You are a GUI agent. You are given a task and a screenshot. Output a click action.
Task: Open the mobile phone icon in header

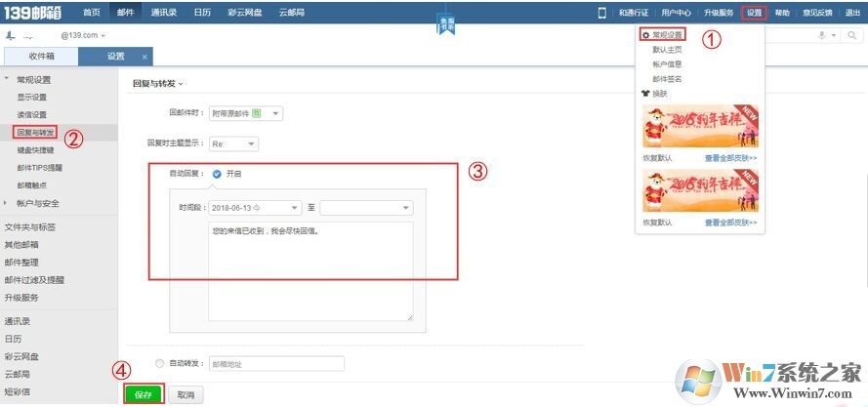coord(601,13)
